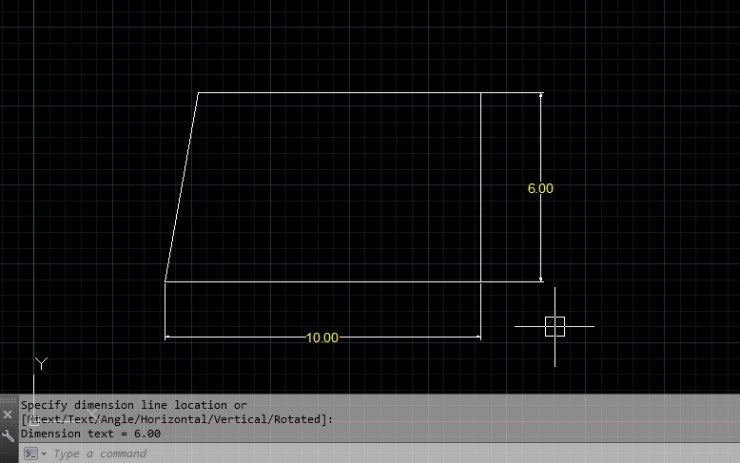Select the slanted left edge line

click(x=182, y=187)
